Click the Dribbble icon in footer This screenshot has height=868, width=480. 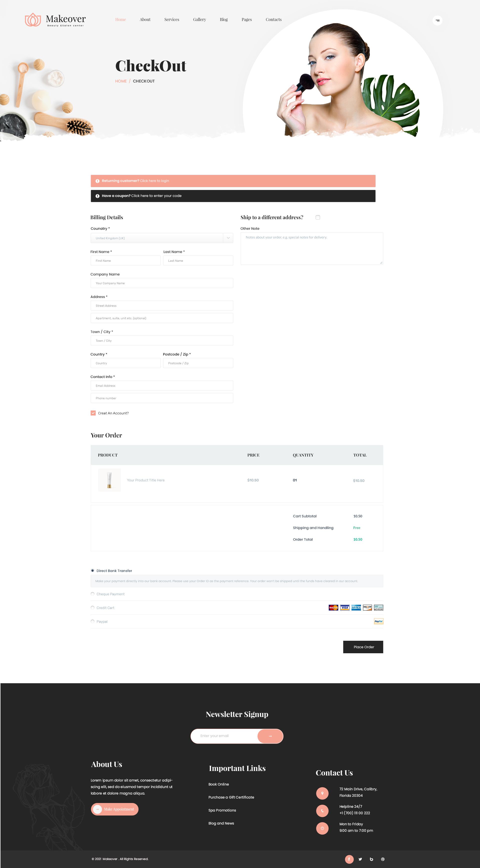(383, 859)
